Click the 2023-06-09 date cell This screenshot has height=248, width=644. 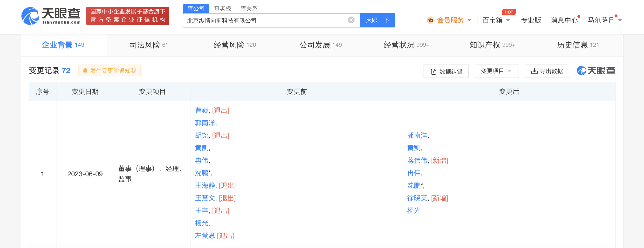pos(85,174)
